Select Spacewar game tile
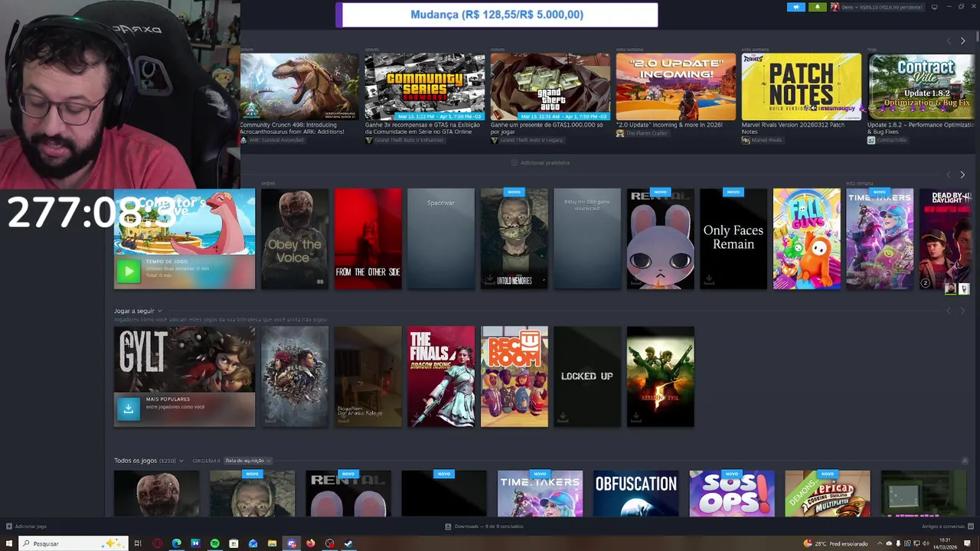980x551 pixels. [441, 239]
